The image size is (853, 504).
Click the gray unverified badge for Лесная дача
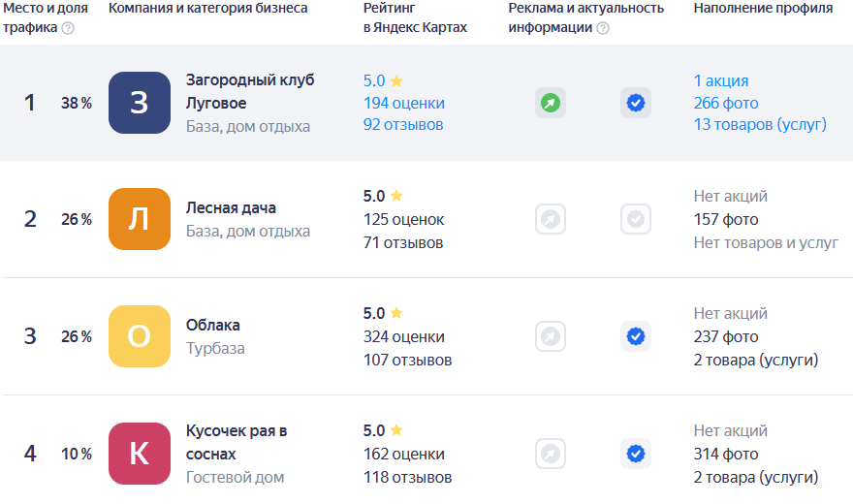[x=636, y=220]
